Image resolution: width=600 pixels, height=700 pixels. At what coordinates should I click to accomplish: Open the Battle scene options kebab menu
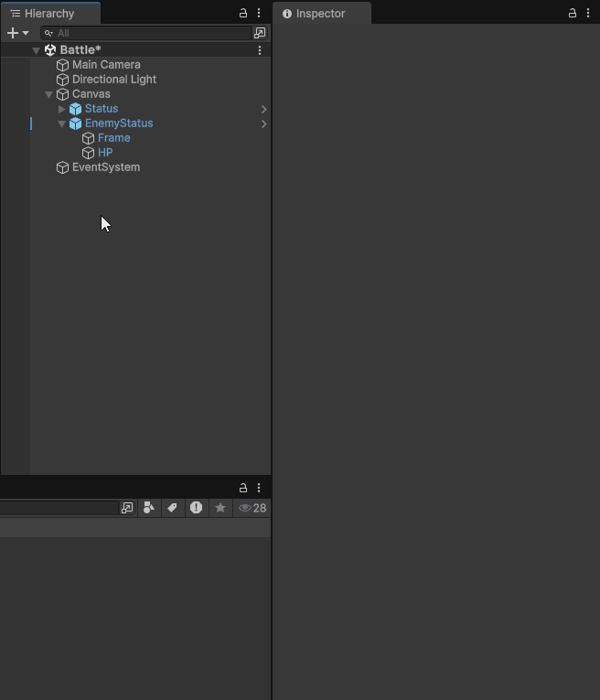tap(260, 50)
